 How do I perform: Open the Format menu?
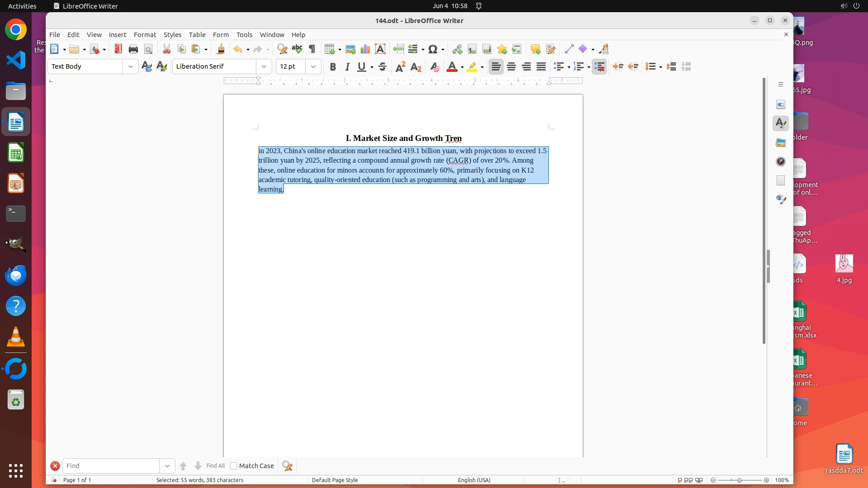(x=145, y=35)
